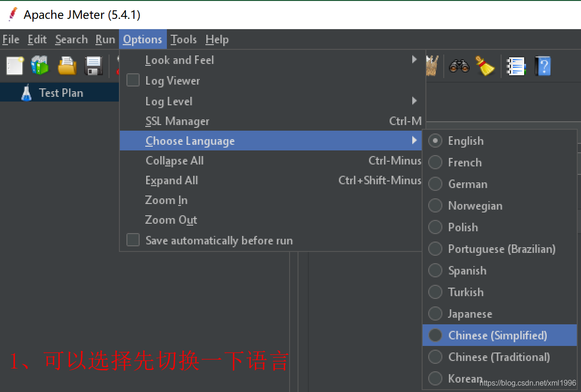
Task: Click the Open file folder icon
Action: point(67,66)
